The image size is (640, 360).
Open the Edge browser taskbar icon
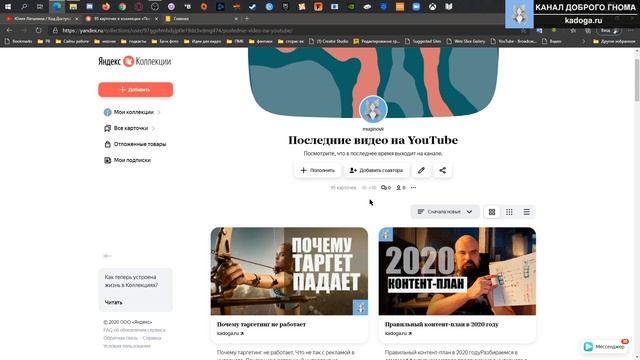pyautogui.click(x=57, y=7)
